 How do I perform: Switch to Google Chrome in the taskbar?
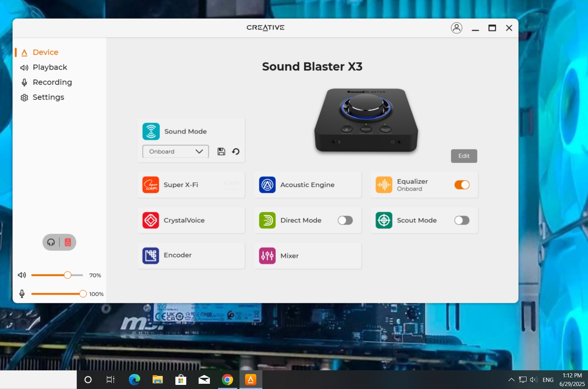pyautogui.click(x=227, y=380)
